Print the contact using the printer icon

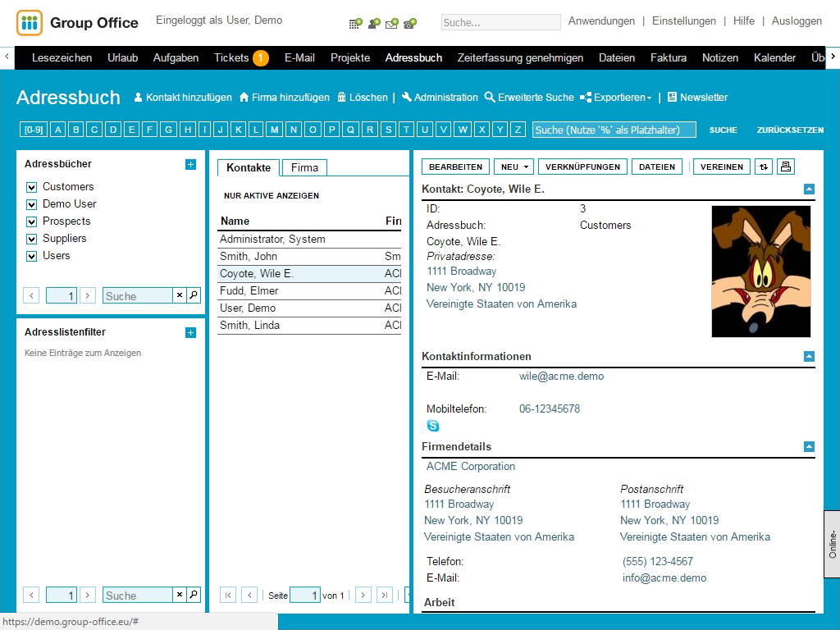(x=785, y=167)
